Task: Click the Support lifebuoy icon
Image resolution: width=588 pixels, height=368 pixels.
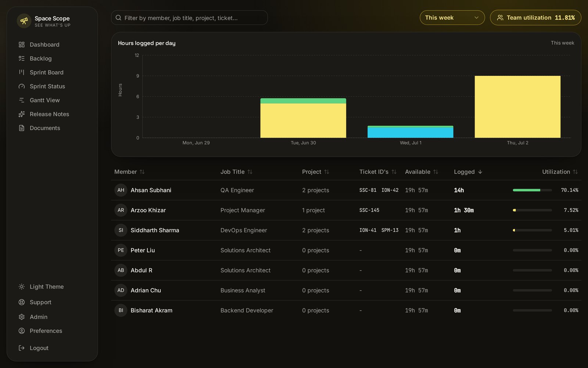Action: click(x=22, y=302)
